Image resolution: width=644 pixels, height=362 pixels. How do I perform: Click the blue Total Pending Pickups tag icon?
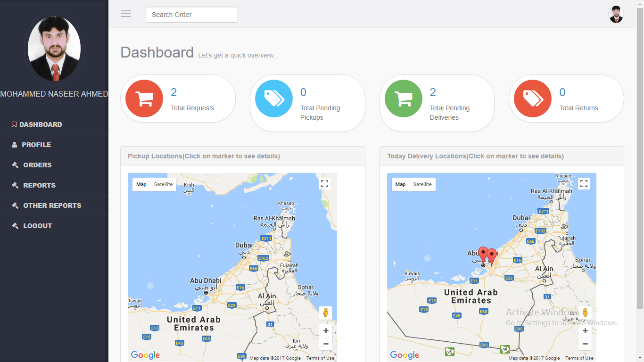[x=274, y=99]
